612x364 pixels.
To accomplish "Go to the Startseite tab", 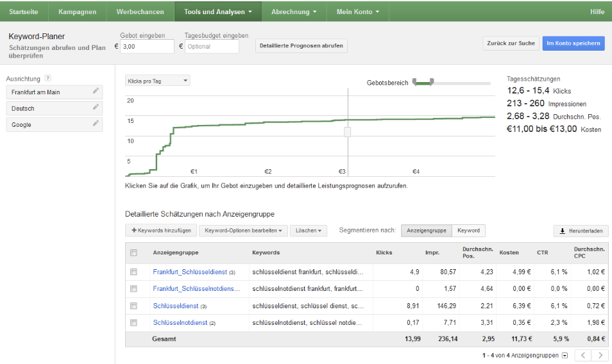I will pyautogui.click(x=24, y=12).
